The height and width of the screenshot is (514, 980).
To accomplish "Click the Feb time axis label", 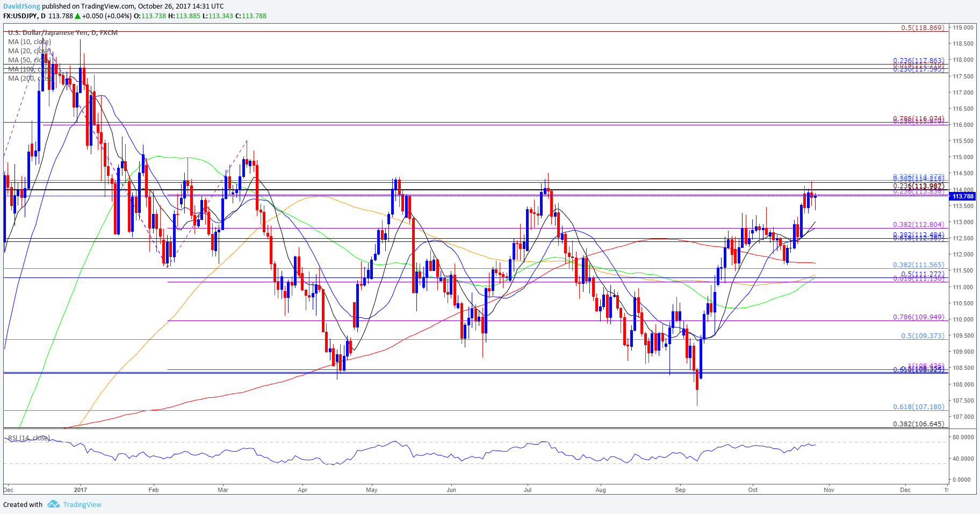I will point(154,490).
